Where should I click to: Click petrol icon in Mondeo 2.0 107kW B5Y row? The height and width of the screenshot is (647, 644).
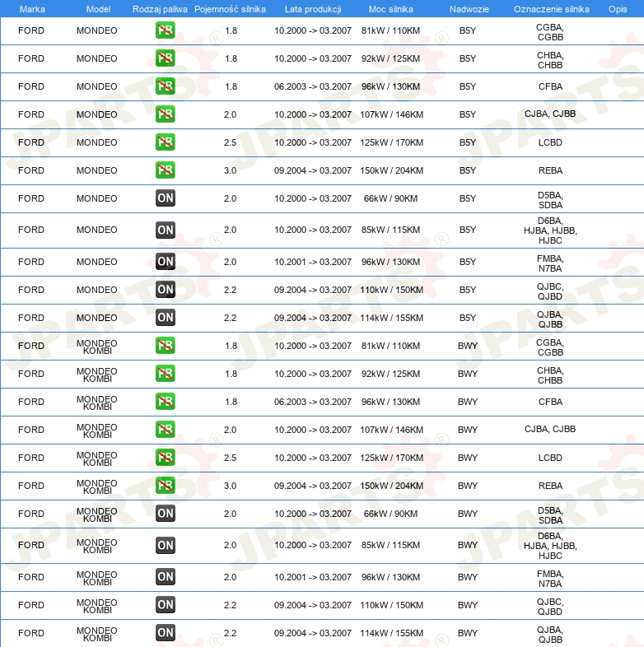[x=166, y=114]
